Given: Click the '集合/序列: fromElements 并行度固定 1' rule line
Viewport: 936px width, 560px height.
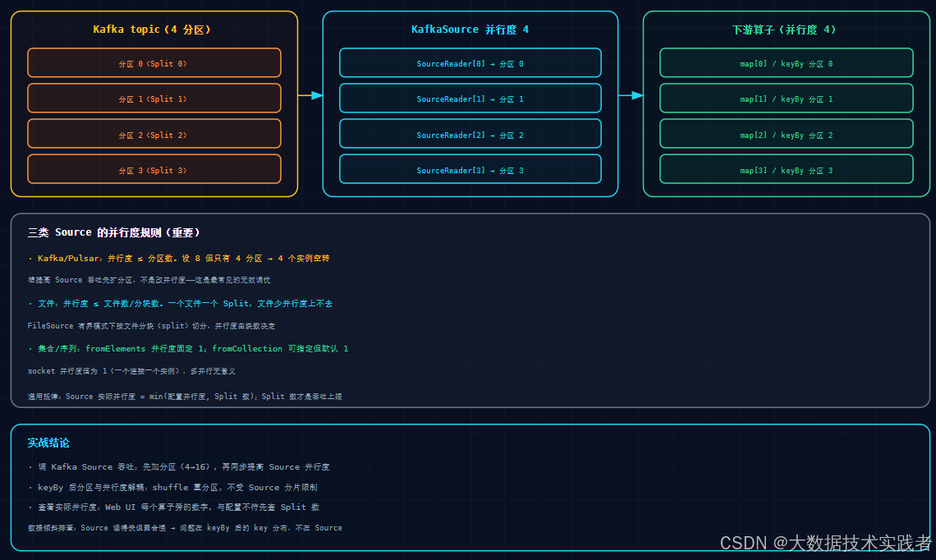Looking at the screenshot, I should 188,349.
